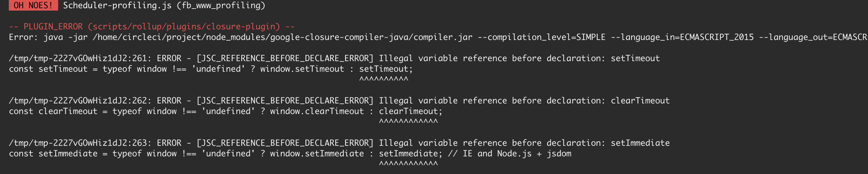Click the window.setImmediate expression
The image size is (868, 174).
317,154
